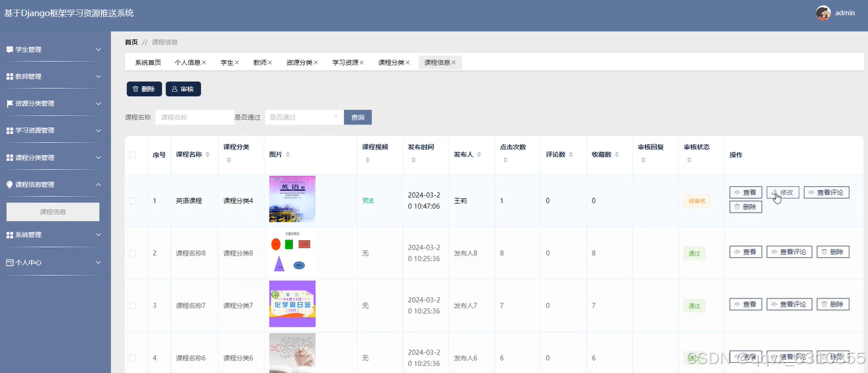
Task: Sort by 课程名称 column arrows
Action: [207, 155]
